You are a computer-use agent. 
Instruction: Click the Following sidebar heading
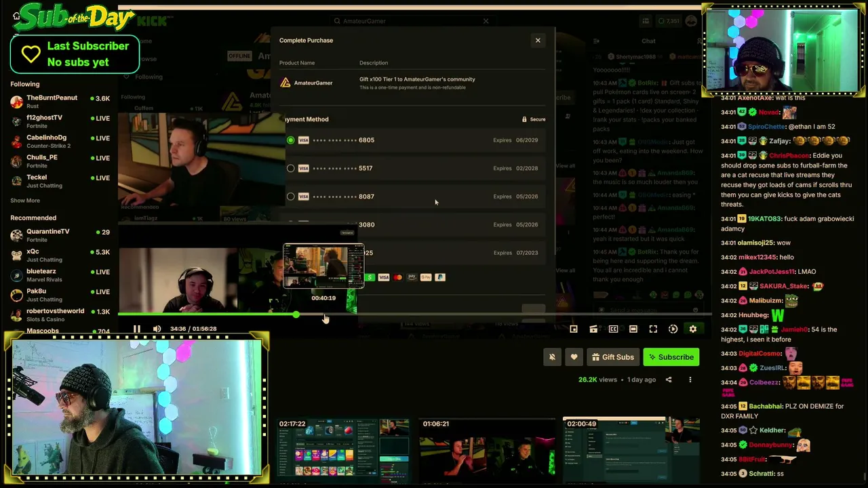pos(25,84)
